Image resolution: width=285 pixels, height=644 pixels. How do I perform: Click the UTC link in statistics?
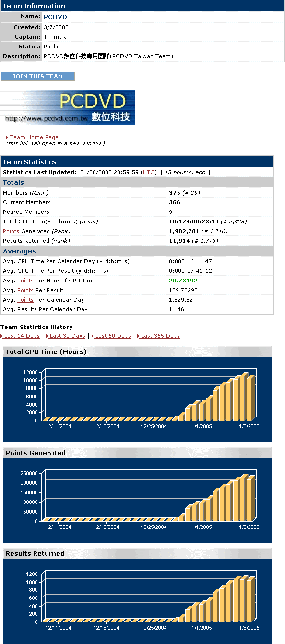149,172
